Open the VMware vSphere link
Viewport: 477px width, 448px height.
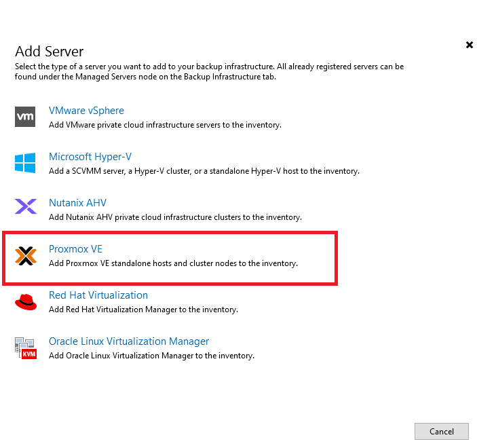(86, 111)
